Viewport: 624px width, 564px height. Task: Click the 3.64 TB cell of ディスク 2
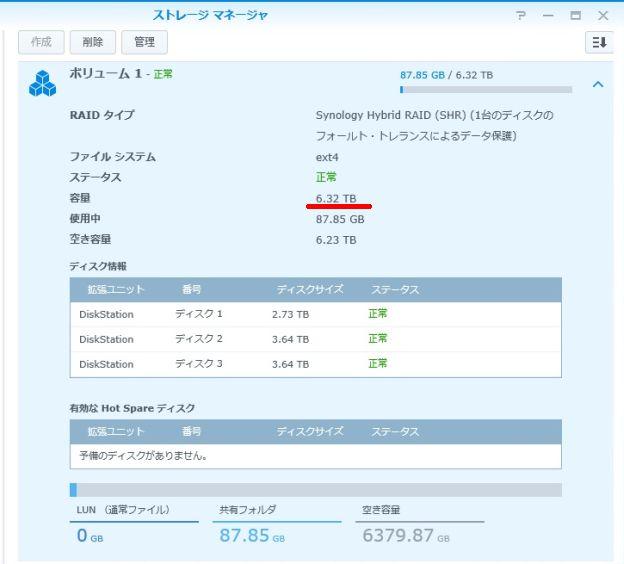point(291,340)
